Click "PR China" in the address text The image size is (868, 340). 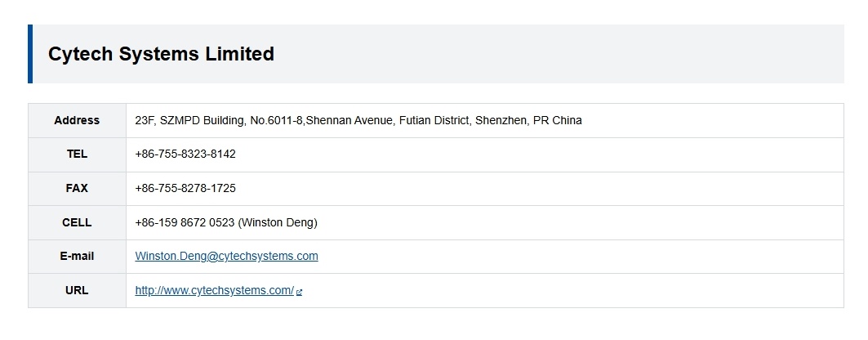tap(557, 120)
